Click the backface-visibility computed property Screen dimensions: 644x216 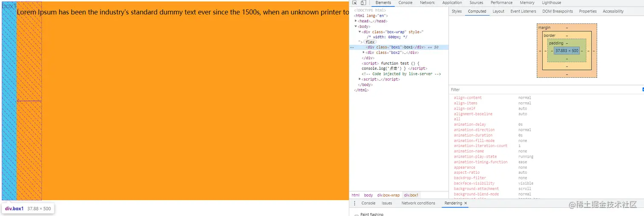pyautogui.click(x=475, y=183)
